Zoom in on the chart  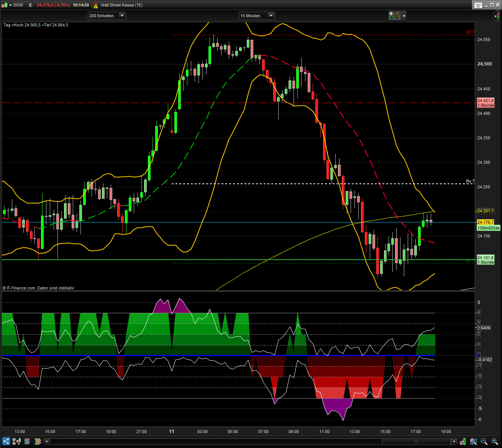pyautogui.click(x=495, y=441)
